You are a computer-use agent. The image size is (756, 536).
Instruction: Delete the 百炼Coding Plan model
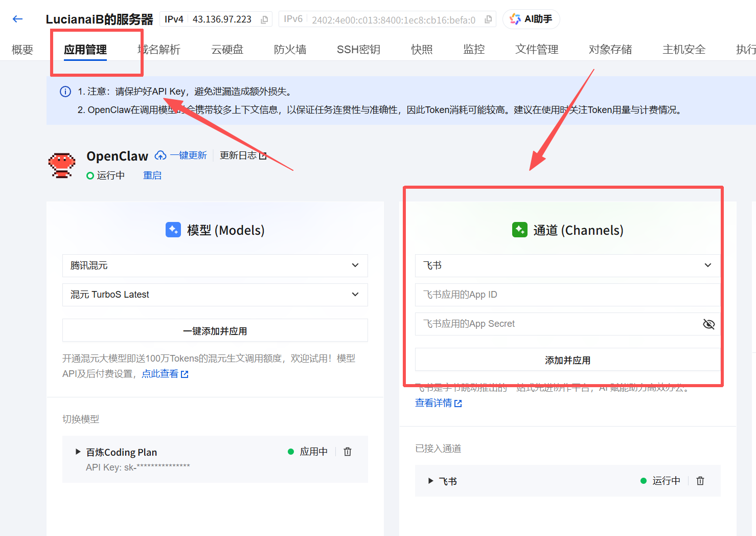click(348, 452)
